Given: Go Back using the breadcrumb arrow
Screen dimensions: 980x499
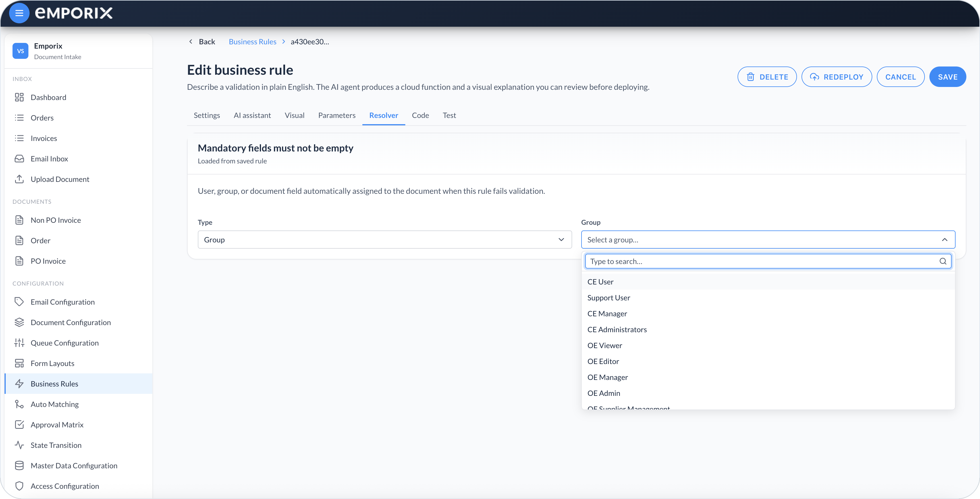Looking at the screenshot, I should pos(202,42).
